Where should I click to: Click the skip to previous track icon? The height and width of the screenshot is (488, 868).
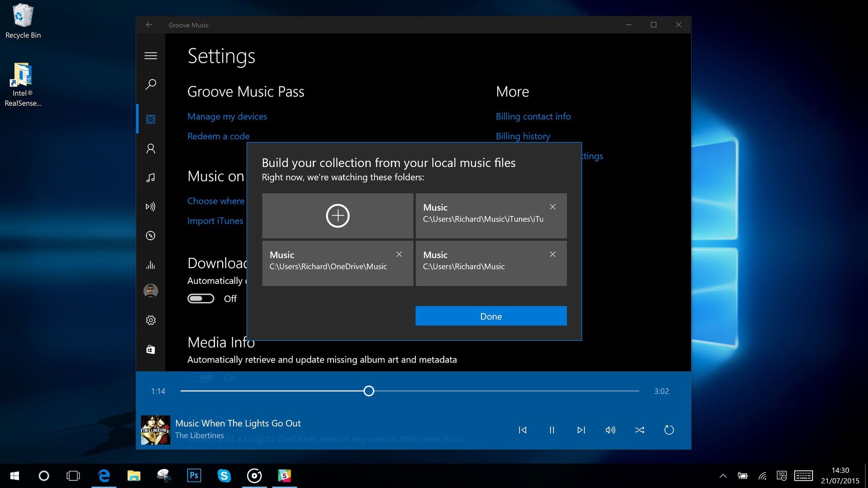click(522, 430)
